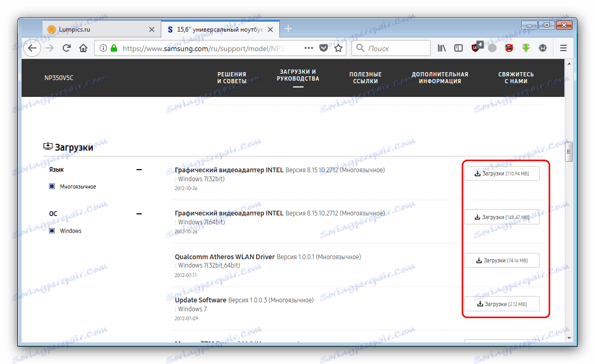Open the Свяжитесь с нами section
Screen dimensions: 595x364
[516, 78]
